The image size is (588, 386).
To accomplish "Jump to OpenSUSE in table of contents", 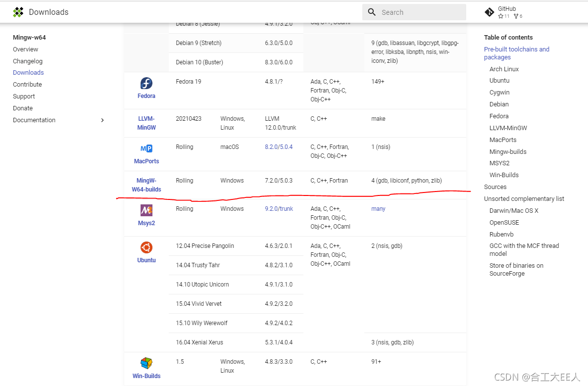I will 504,223.
